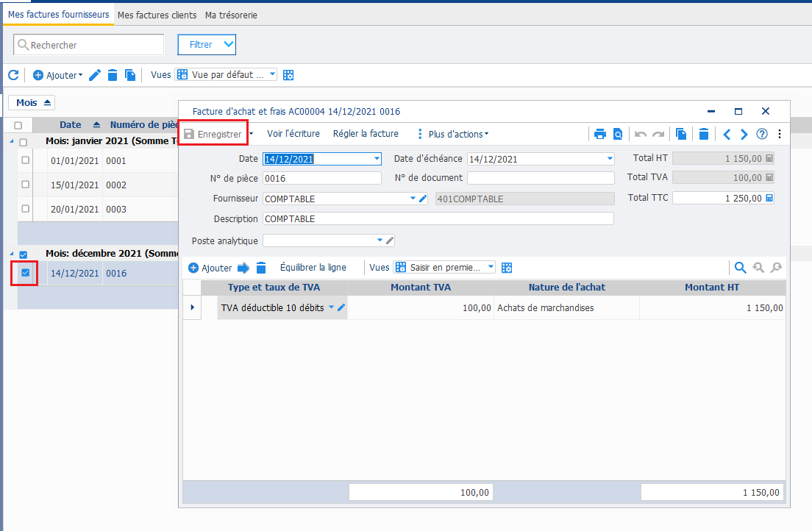Open Date calendar dropdown arrow
The height and width of the screenshot is (531, 812).
coord(377,159)
